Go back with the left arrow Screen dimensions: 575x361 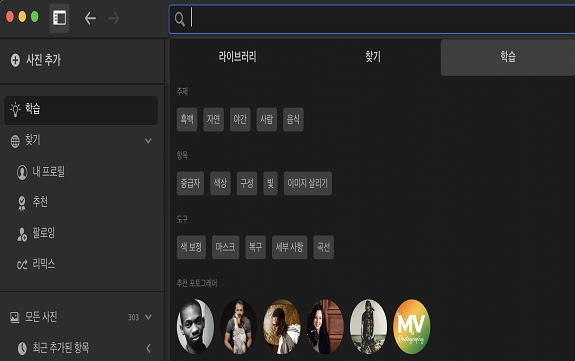90,18
